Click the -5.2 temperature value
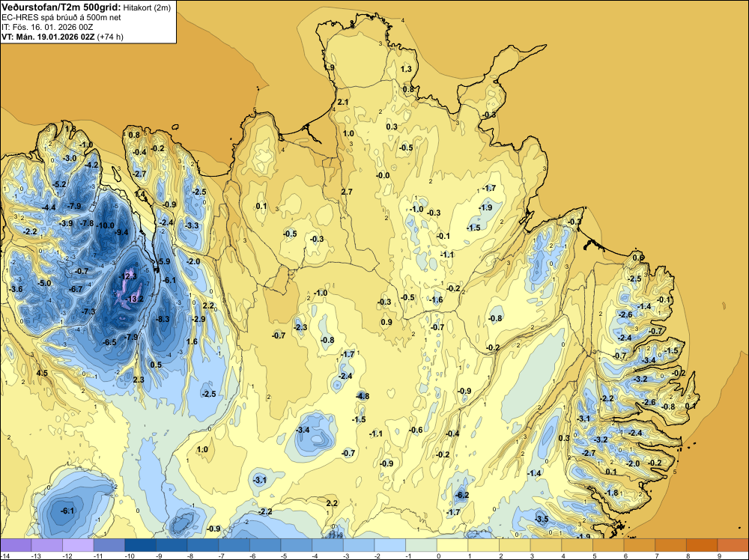 click(x=60, y=184)
